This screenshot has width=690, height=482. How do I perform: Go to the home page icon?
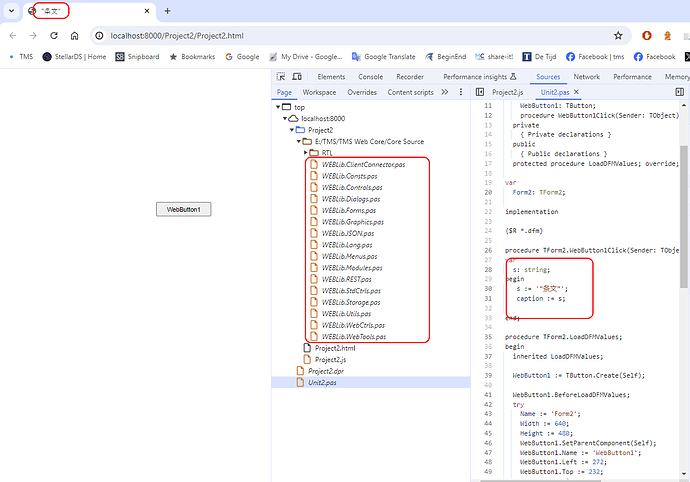pos(74,36)
